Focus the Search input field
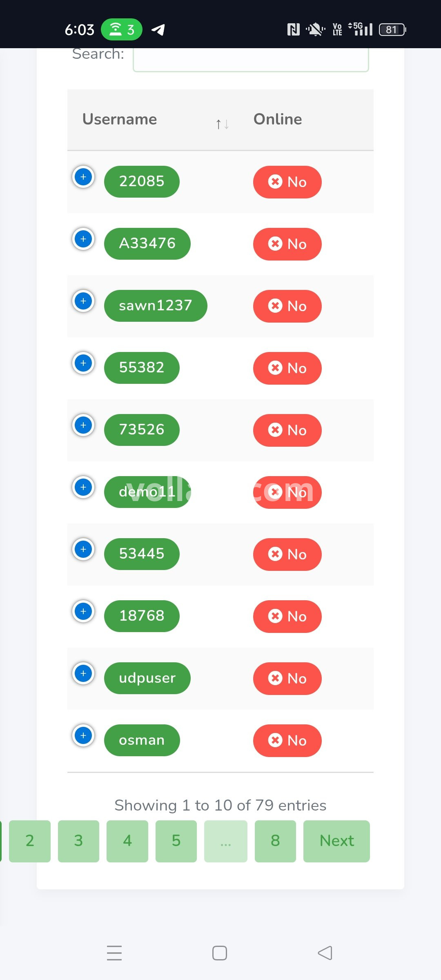 click(251, 58)
